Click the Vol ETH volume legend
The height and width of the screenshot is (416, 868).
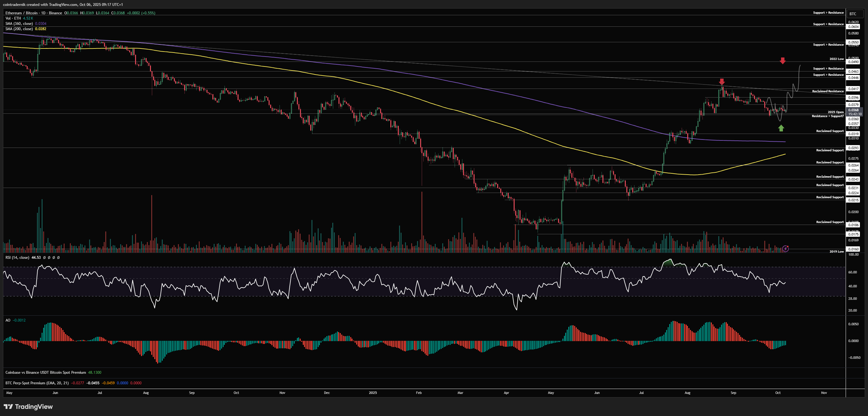pos(13,18)
